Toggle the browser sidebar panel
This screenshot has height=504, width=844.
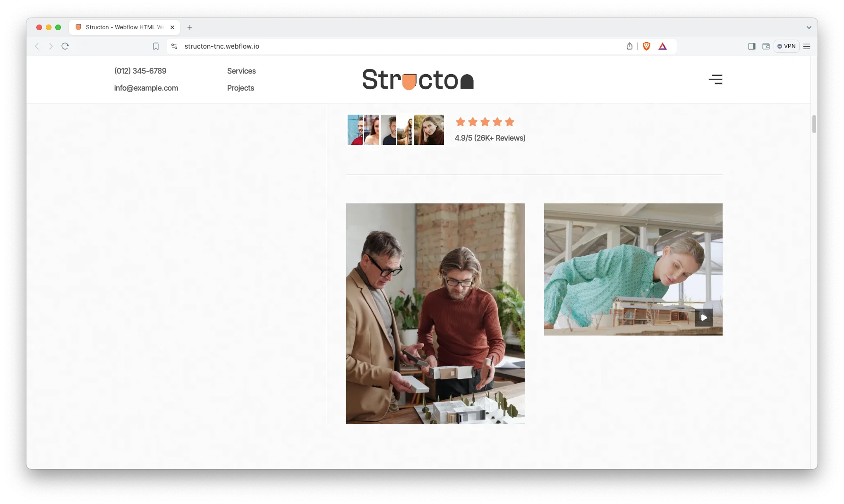(751, 46)
